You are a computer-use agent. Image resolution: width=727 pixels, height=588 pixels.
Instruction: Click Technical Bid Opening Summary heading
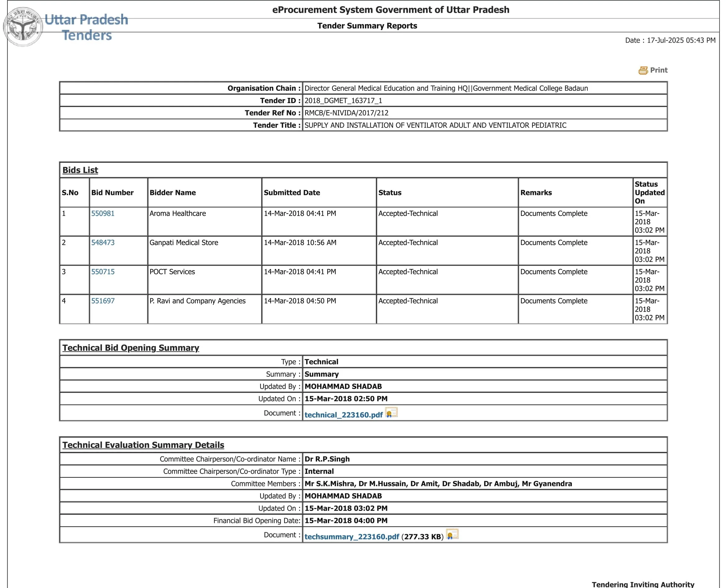click(x=131, y=348)
